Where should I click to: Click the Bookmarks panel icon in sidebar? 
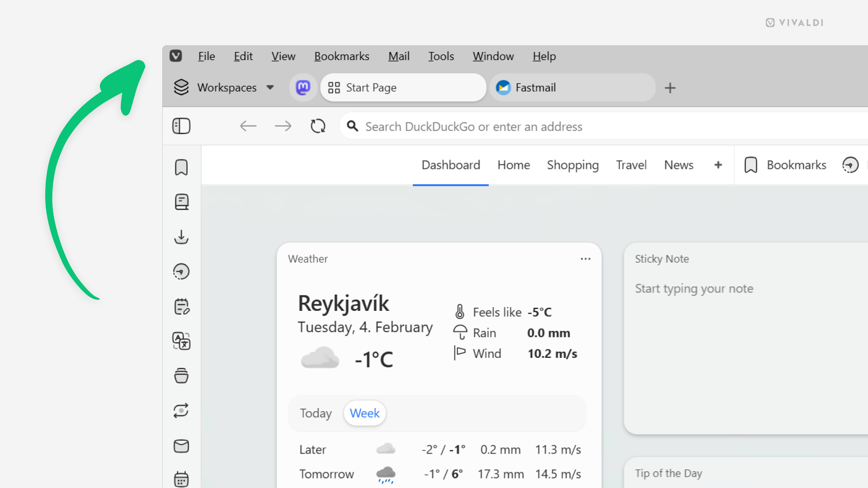coord(181,168)
